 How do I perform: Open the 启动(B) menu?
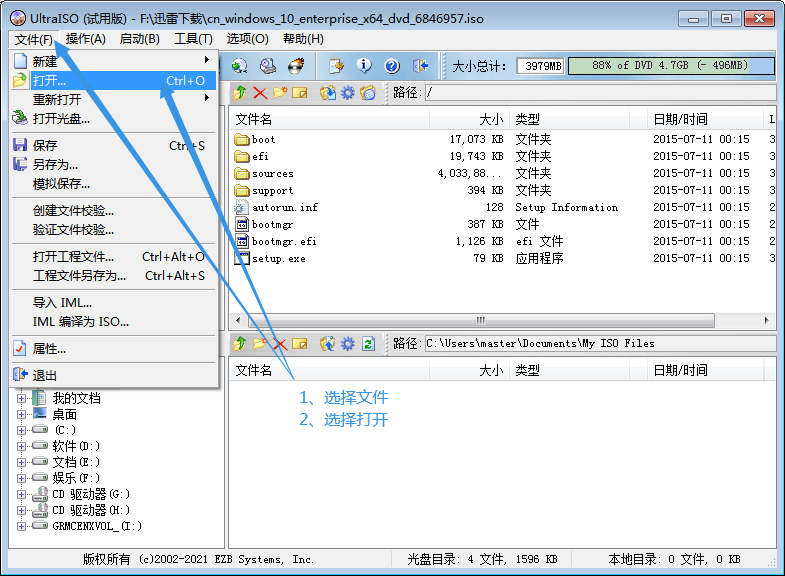140,39
